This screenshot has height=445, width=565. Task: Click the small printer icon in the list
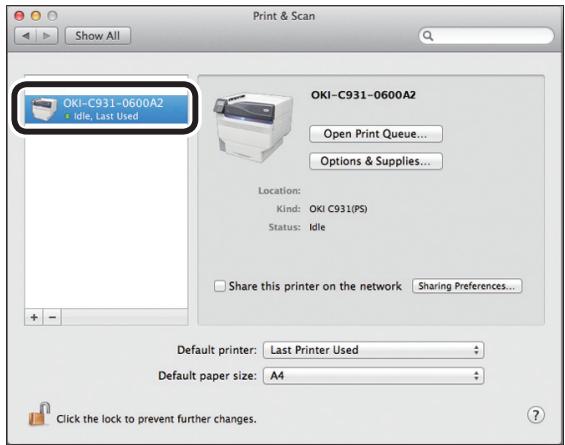(44, 109)
